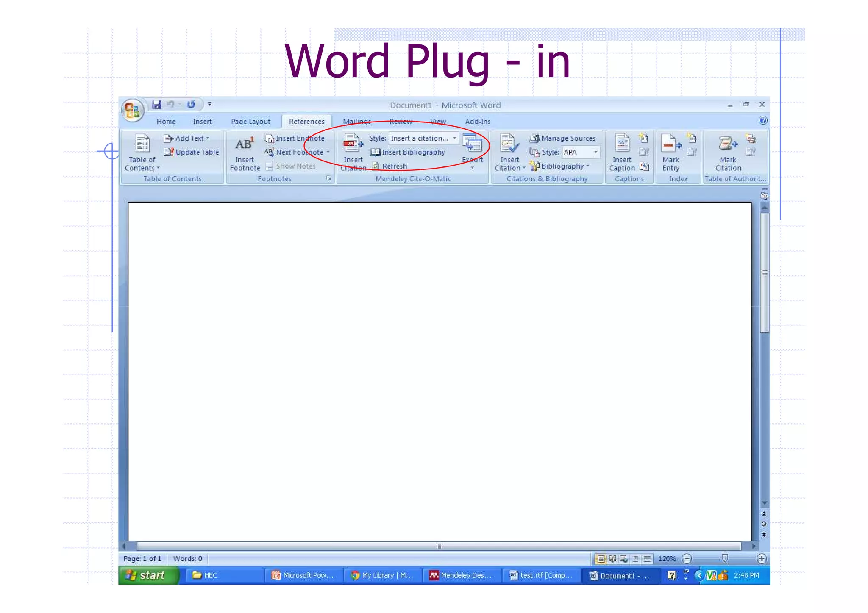Undo the last action in toolbar
Screen dimensions: 868x613
170,104
